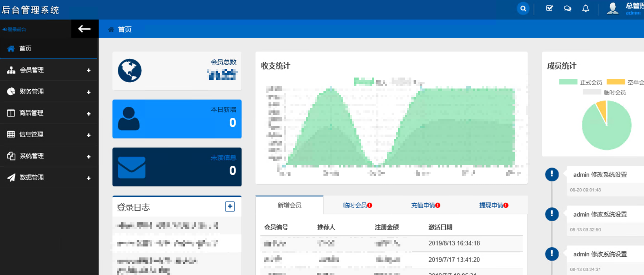The width and height of the screenshot is (644, 275).
Task: Switch to the 临时会员 tab
Action: click(357, 206)
